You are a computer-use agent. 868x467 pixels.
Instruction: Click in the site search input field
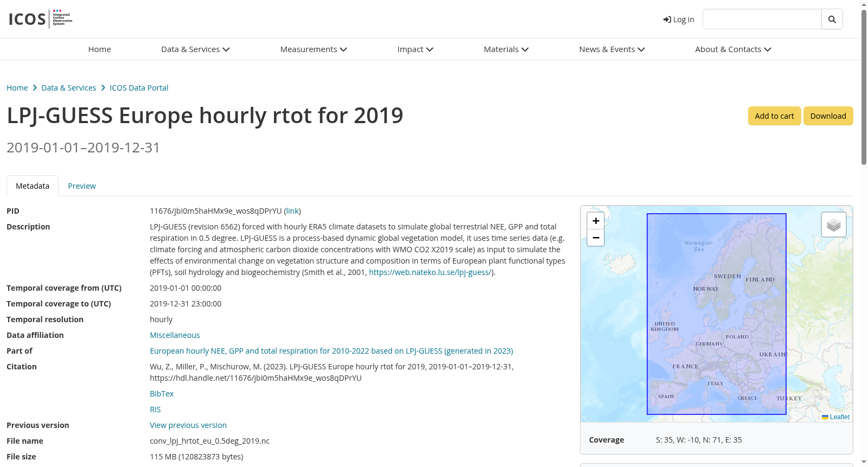[x=762, y=20]
